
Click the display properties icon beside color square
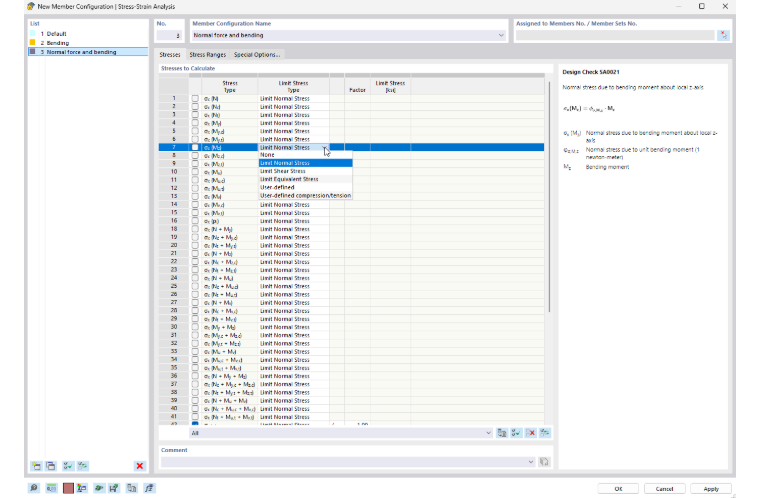point(82,488)
